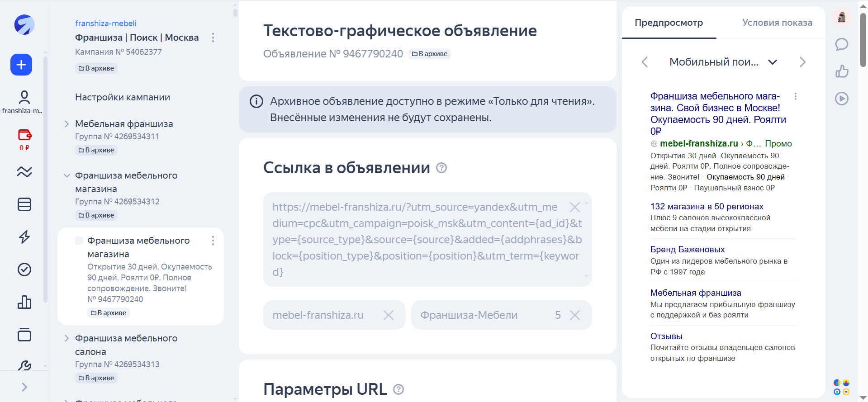
Task: Open campaign kebab menu next to Франшиза | Поиск | Москва
Action: (x=213, y=38)
